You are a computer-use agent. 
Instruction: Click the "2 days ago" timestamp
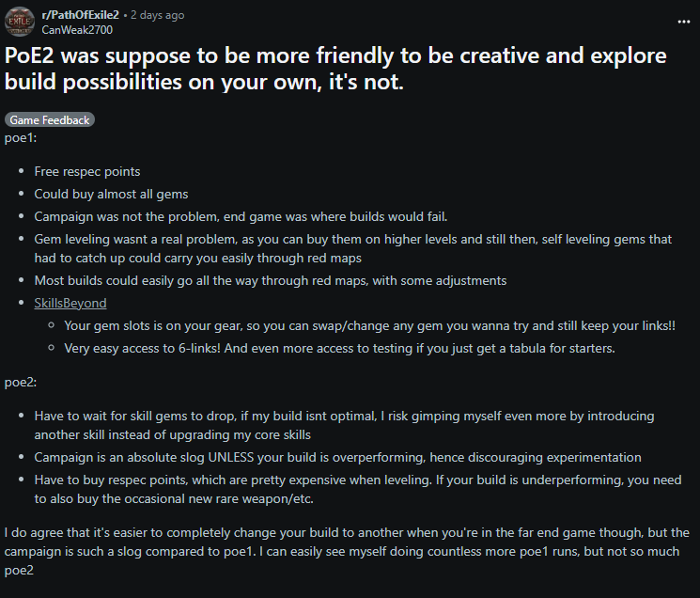156,15
